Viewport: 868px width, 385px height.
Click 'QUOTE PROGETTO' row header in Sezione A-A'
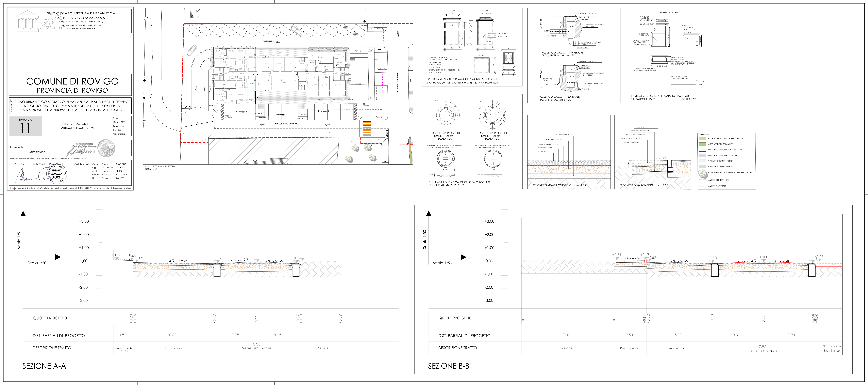50,318
